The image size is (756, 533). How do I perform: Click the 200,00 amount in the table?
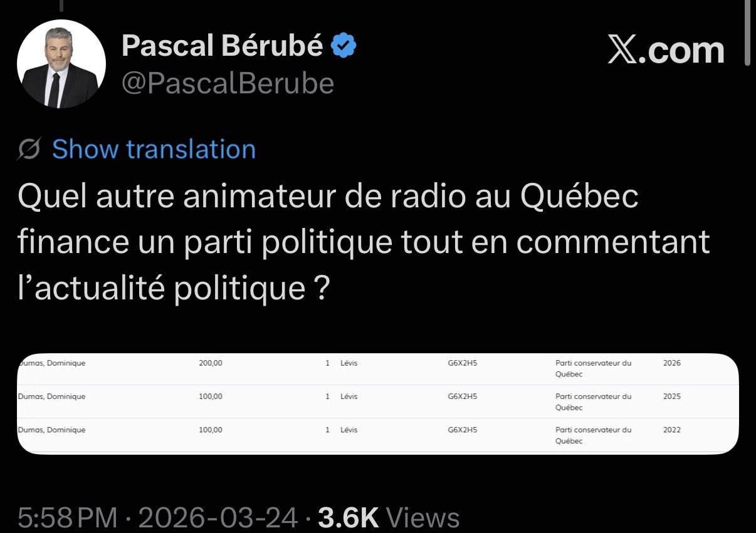210,363
